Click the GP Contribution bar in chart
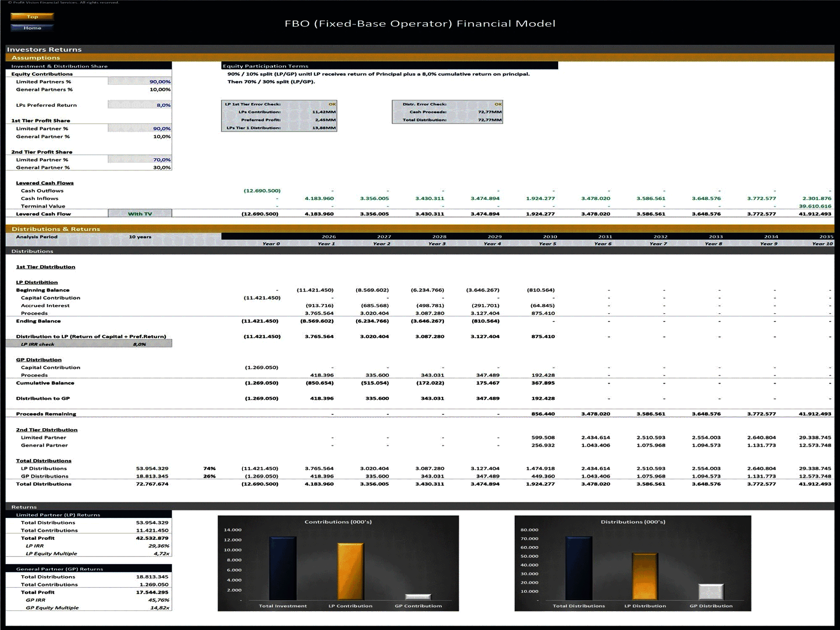The width and height of the screenshot is (840, 630). 418,597
